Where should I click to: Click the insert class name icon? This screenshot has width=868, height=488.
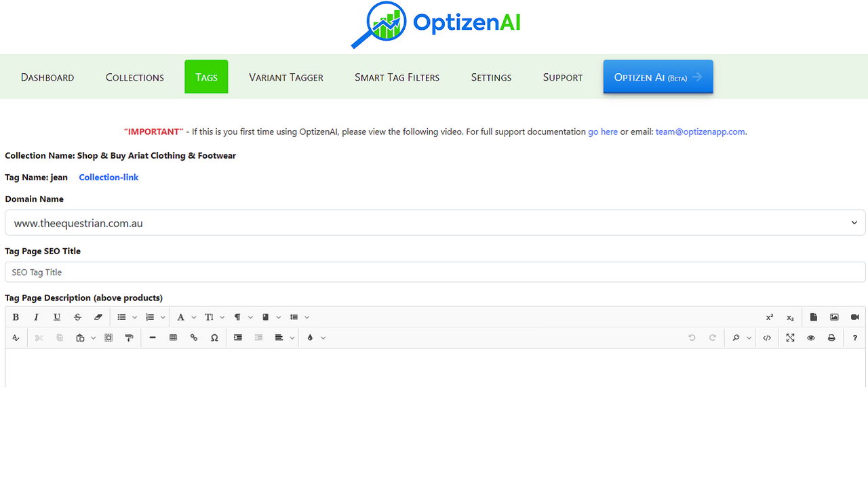(x=265, y=317)
